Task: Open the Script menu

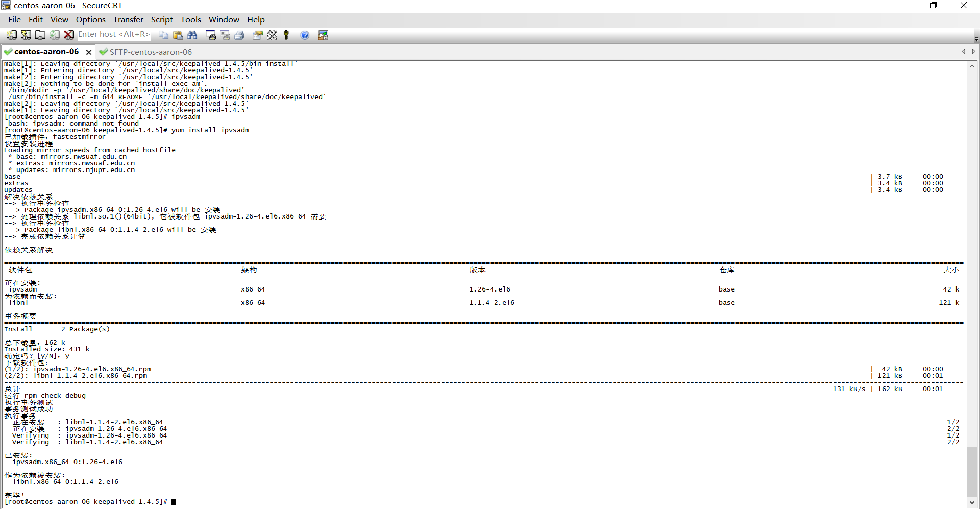Action: coord(162,19)
